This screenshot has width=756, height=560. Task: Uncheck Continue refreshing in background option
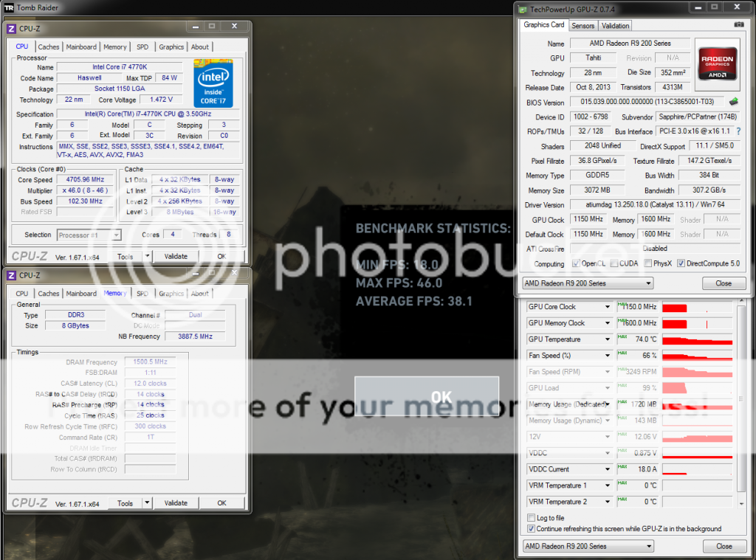click(x=531, y=528)
